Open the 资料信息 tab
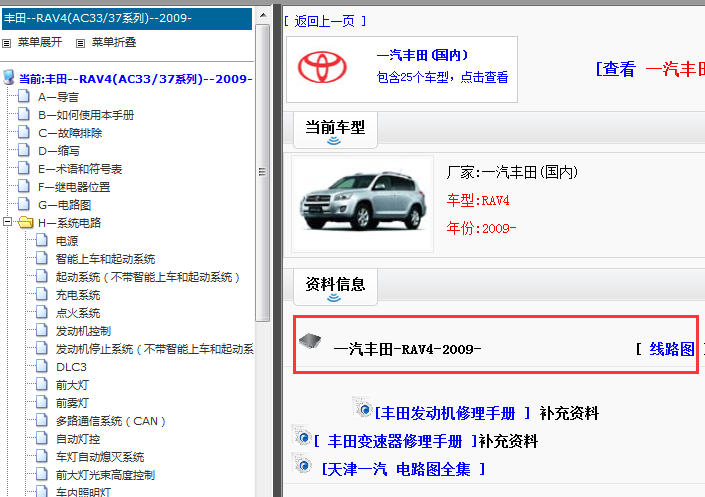Screen dimensions: 705x497 coord(335,287)
